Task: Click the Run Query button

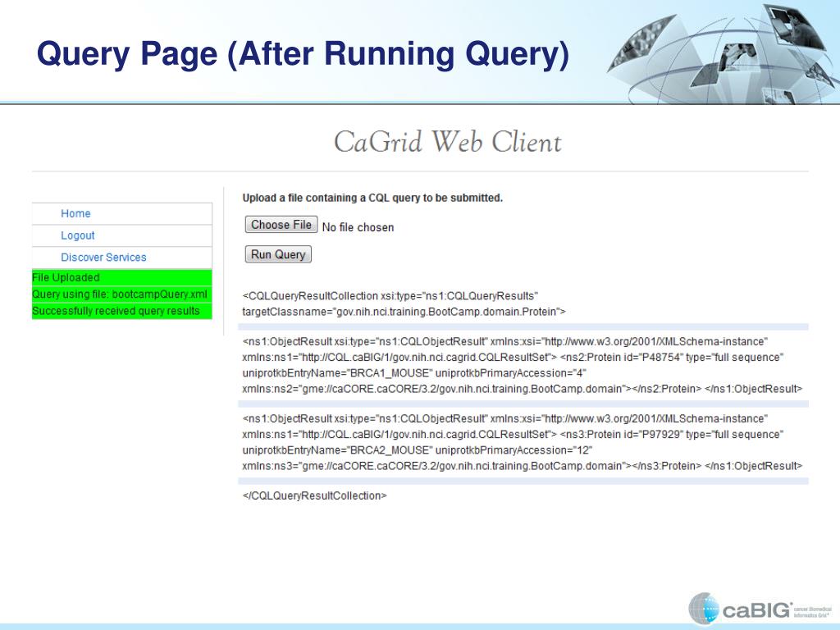Action: (x=278, y=254)
